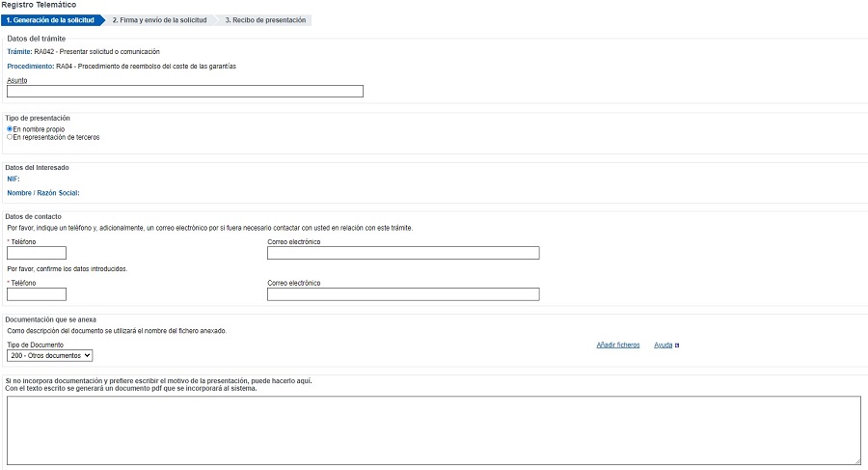
Task: Grab the resize handle of the large text area
Action: pos(857,461)
